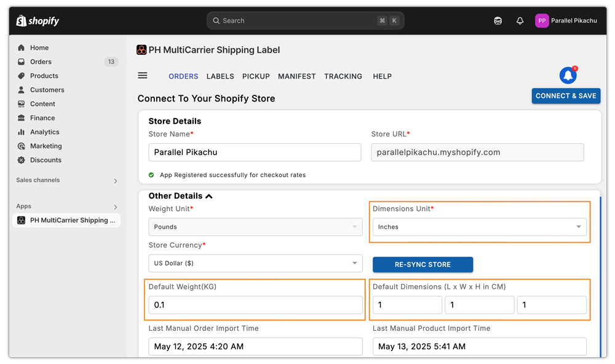This screenshot has width=615, height=364.
Task: Collapse the Other Details section
Action: point(209,196)
